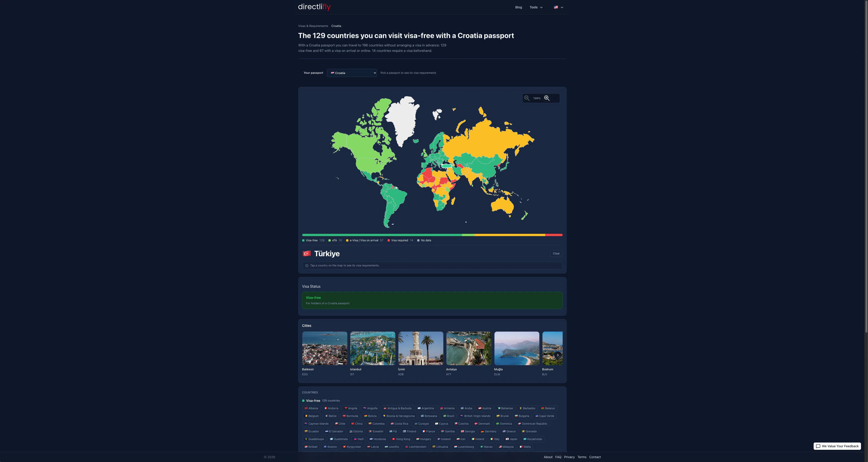
Task: Click the info icon beside map hint
Action: coord(307,266)
